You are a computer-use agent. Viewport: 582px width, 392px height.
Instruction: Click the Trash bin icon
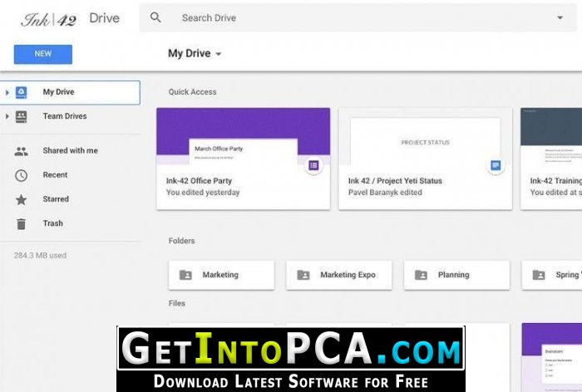coord(21,223)
